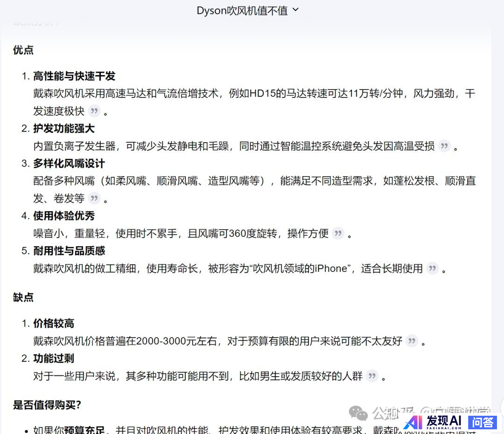Select the heading "高性能与快速干发"
Screen dimensions: 504x434
[74, 76]
